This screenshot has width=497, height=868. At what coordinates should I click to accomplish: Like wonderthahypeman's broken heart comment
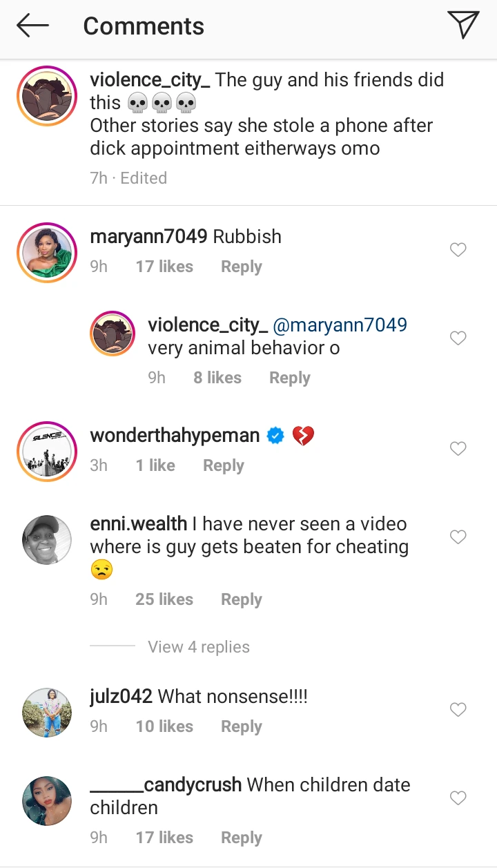click(x=458, y=449)
